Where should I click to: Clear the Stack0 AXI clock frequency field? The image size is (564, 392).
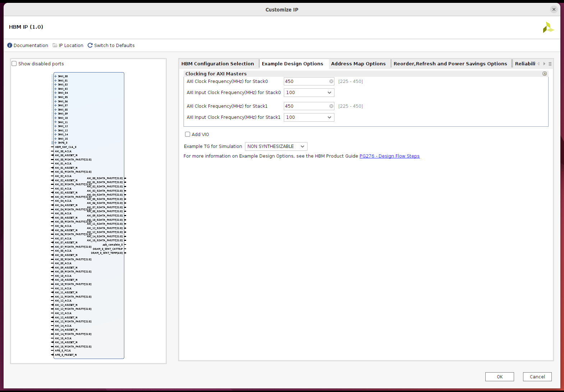coord(331,81)
